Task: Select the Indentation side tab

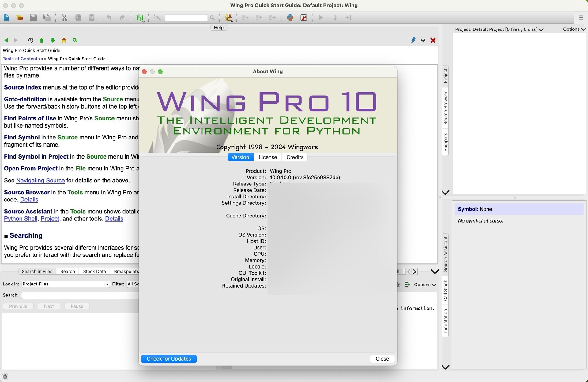Action: [x=445, y=321]
